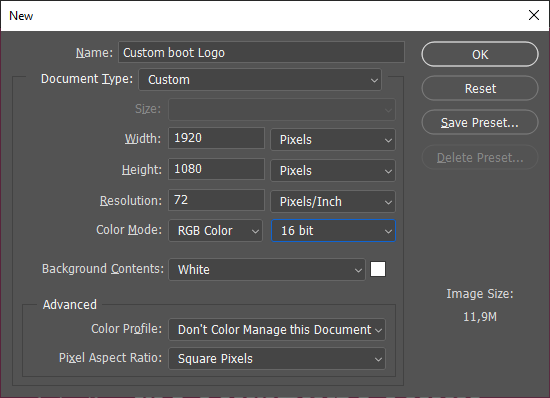Click the chevron arrow beside 16 bit

tap(388, 231)
